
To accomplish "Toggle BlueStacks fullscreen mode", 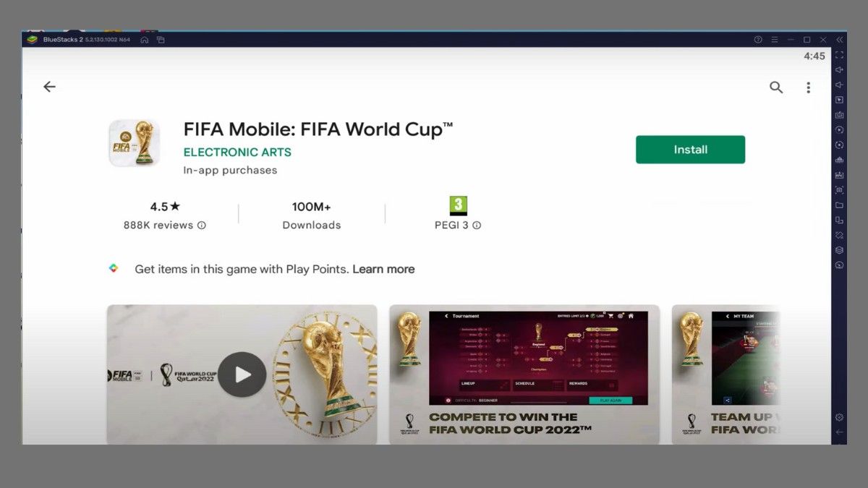I will point(839,55).
